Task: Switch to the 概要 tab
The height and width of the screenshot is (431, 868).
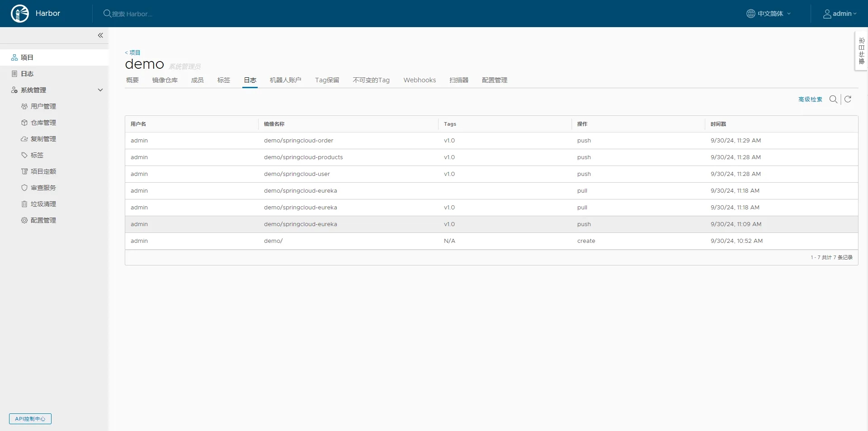Action: 132,80
